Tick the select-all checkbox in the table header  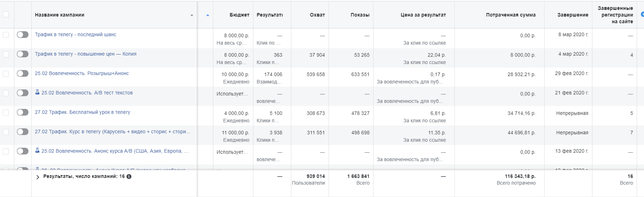point(6,14)
